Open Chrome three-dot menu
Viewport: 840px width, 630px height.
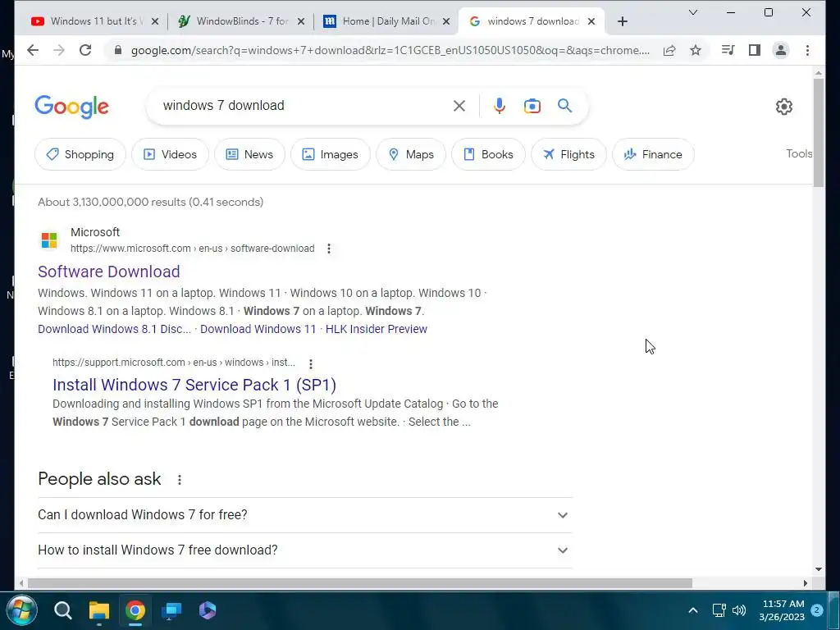[807, 50]
